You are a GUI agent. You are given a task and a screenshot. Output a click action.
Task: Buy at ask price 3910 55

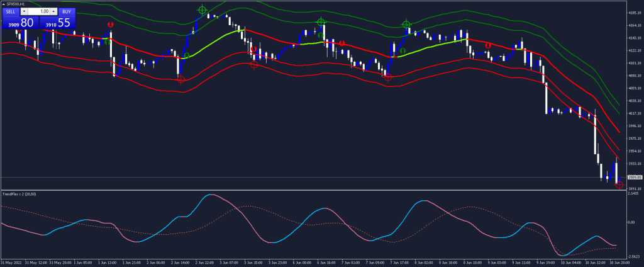[x=57, y=23]
